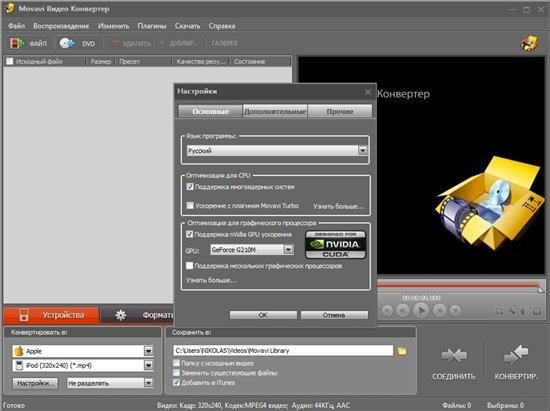
Task: Click the volume speaker icon in the player
Action: pos(524,311)
